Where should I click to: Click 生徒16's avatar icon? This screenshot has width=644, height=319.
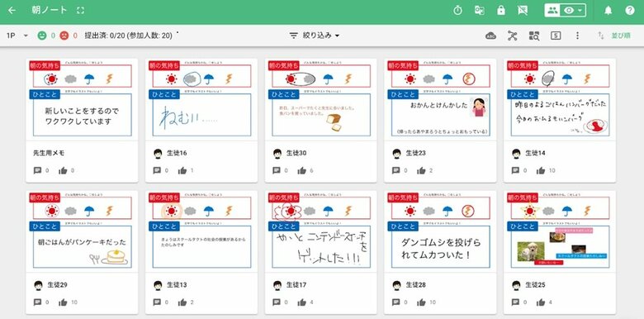[158, 154]
